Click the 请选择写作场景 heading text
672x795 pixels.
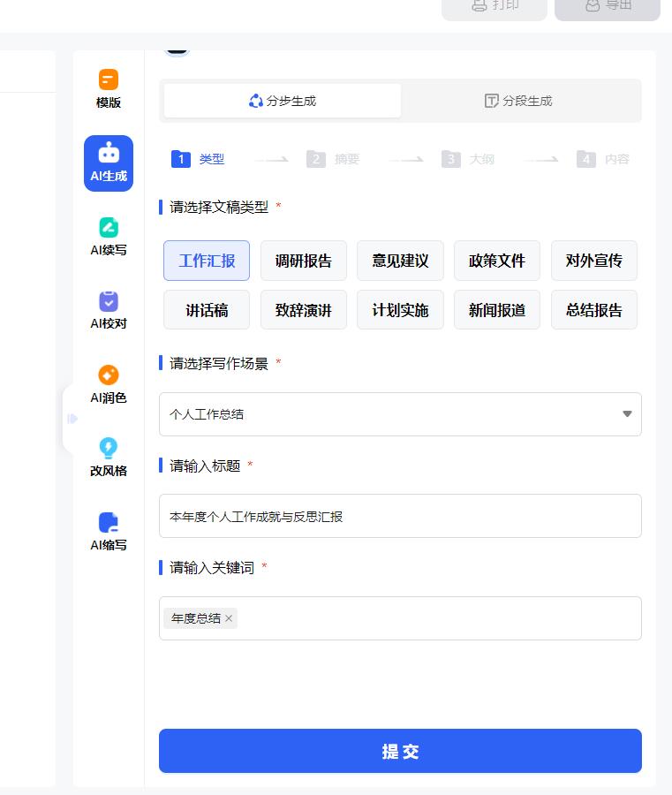pos(219,363)
